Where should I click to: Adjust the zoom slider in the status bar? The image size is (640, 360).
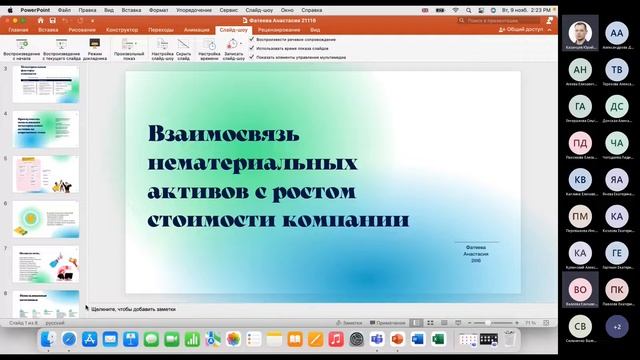click(x=493, y=323)
